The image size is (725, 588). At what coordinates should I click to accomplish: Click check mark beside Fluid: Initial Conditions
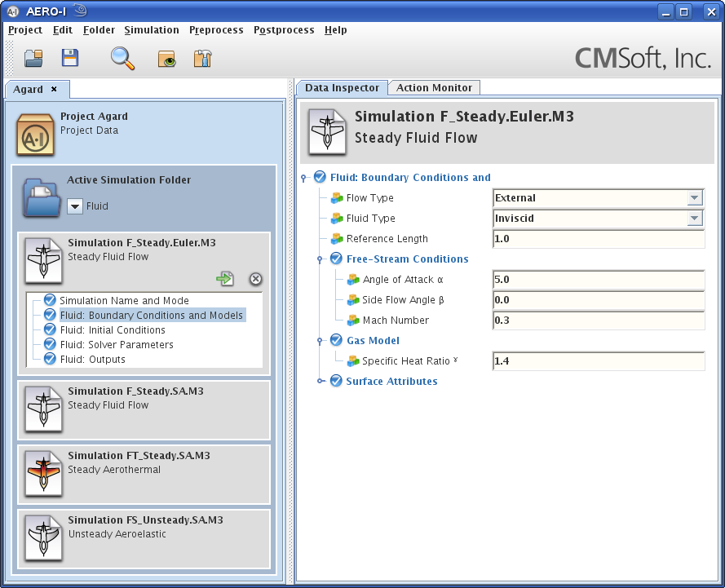point(50,329)
